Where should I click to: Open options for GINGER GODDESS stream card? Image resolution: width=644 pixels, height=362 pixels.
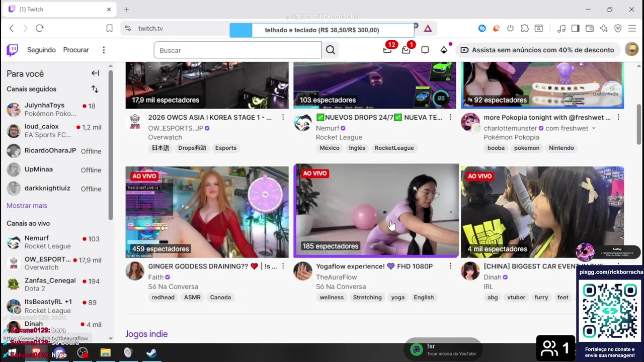coord(283,266)
